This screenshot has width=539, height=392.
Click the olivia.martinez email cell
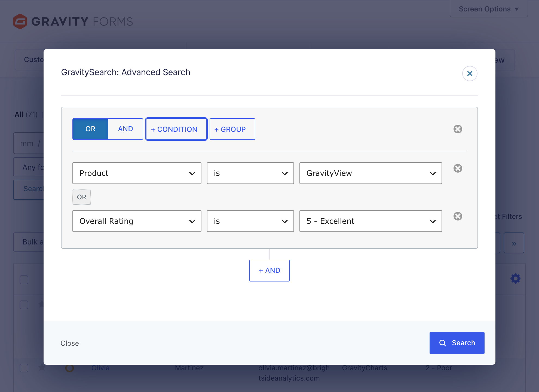(x=294, y=373)
